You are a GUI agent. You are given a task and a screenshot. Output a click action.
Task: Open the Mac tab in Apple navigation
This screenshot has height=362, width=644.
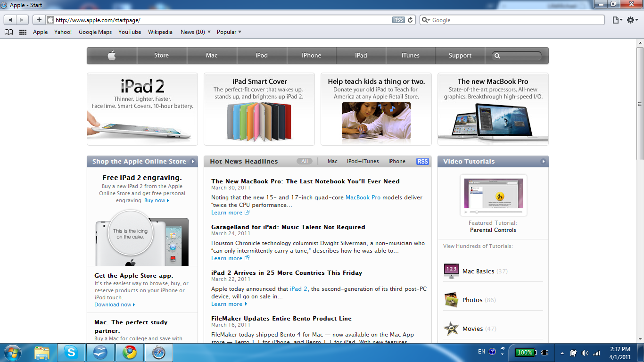tap(212, 56)
